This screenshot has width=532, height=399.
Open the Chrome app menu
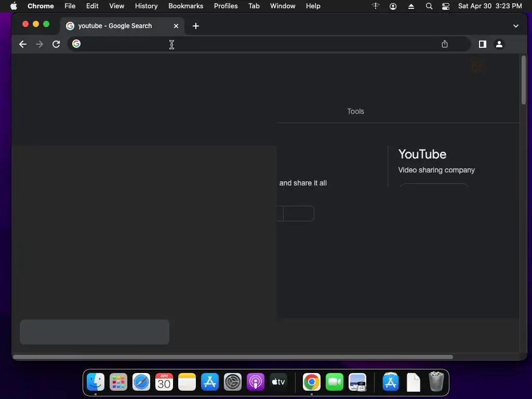click(41, 6)
